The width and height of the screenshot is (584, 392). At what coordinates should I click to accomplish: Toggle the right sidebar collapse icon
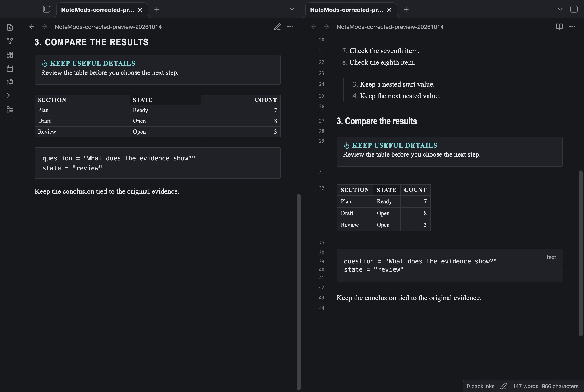pyautogui.click(x=574, y=9)
